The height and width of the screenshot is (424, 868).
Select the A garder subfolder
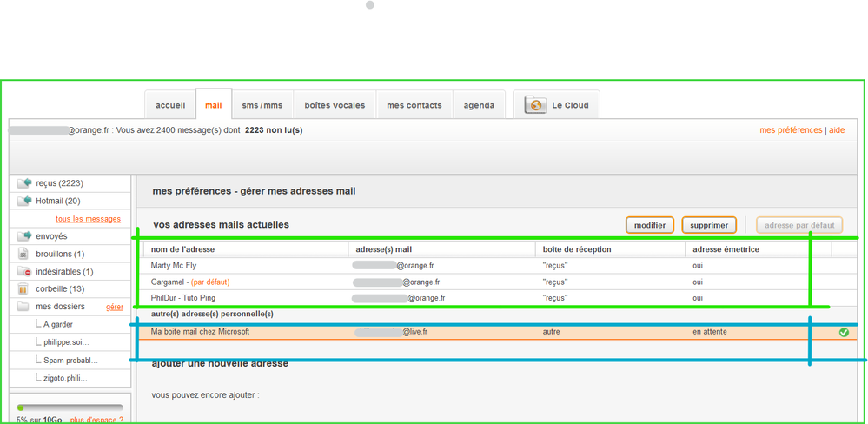(x=58, y=324)
